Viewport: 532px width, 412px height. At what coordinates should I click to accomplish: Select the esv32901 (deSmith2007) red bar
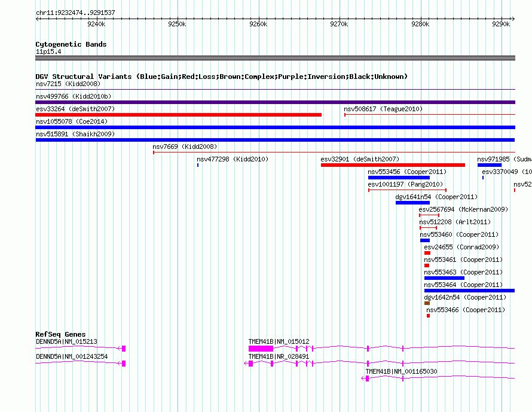[393, 165]
